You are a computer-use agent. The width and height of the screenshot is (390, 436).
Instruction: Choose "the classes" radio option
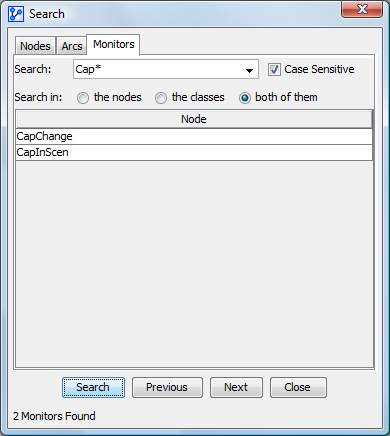pyautogui.click(x=161, y=98)
